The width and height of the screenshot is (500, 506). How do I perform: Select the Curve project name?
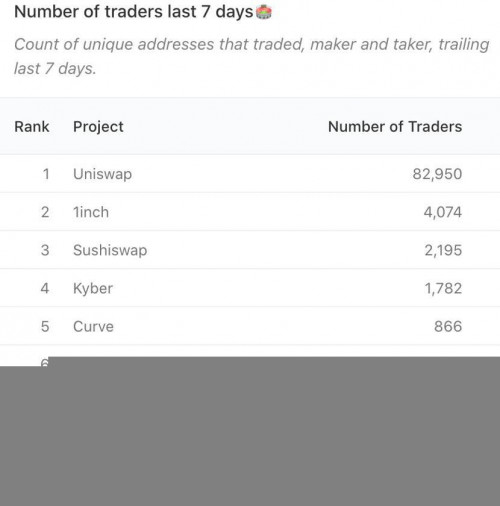point(93,326)
